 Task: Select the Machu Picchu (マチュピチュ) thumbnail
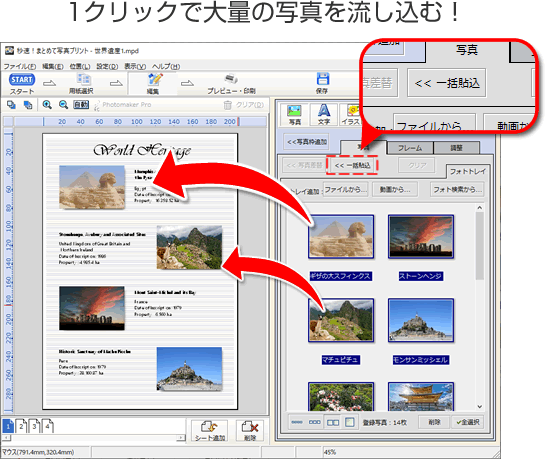coord(341,320)
